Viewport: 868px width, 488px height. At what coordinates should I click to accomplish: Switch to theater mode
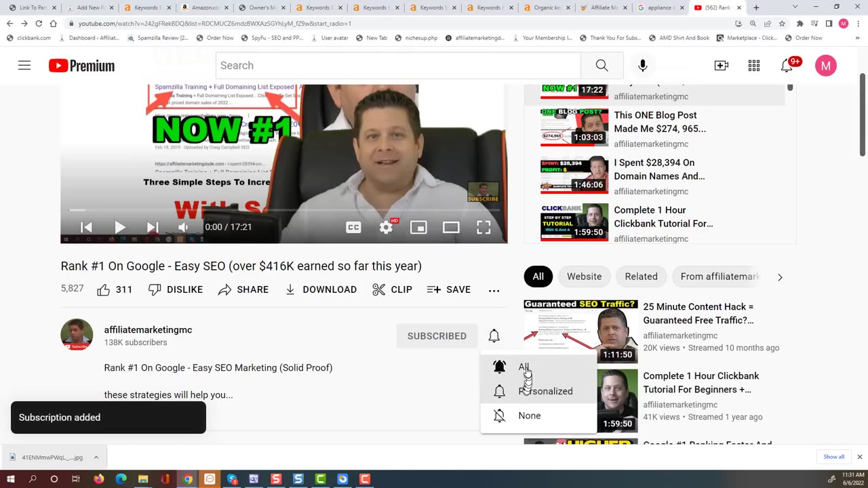click(451, 227)
